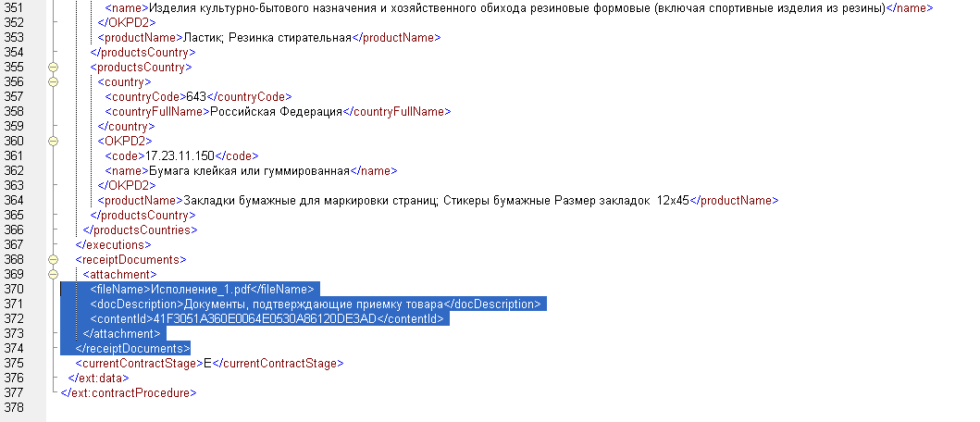Click the closing productsCountry tag on line 354

tap(143, 53)
